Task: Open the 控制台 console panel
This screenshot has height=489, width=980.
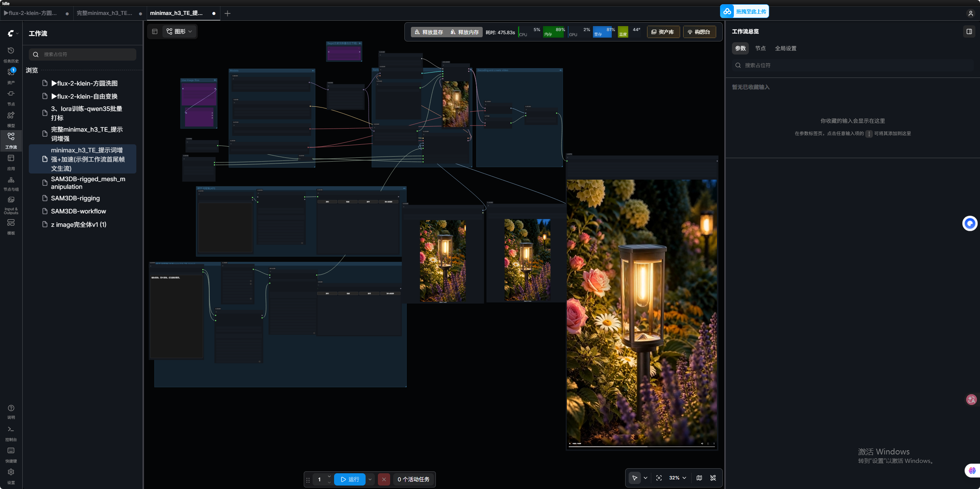Action: point(11,433)
